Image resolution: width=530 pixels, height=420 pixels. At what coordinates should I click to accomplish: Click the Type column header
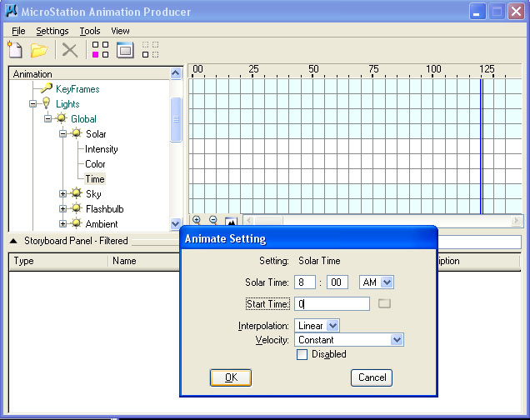click(x=58, y=261)
